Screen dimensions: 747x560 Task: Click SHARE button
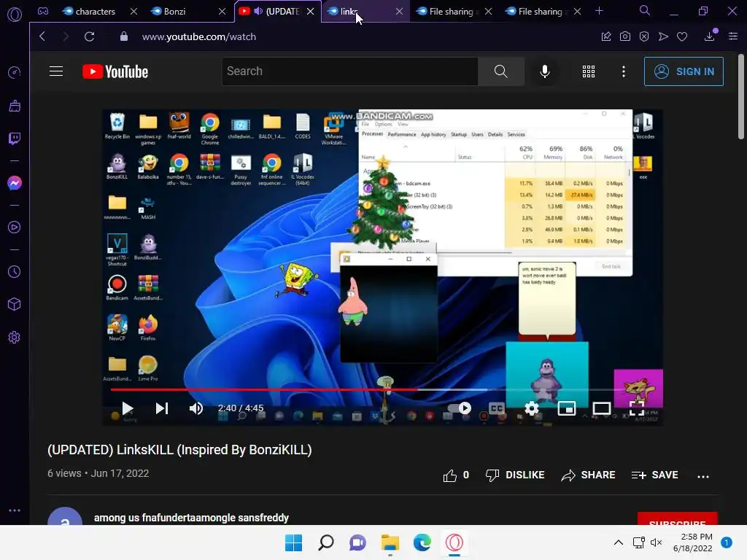[589, 475]
